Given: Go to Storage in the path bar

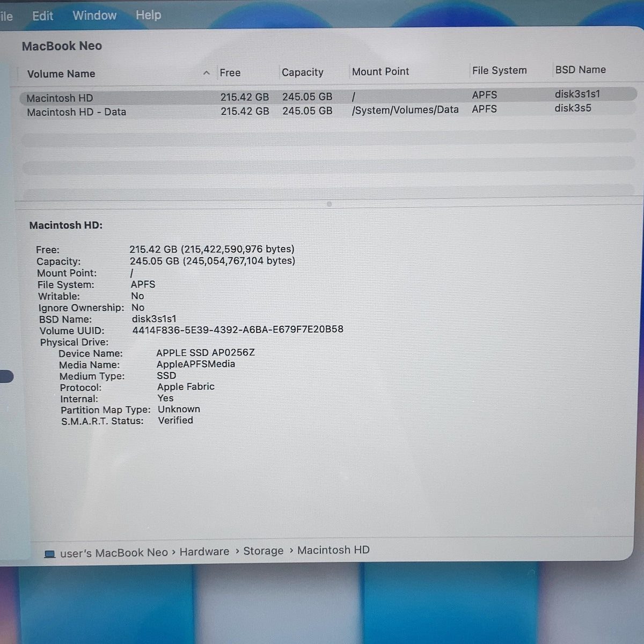Looking at the screenshot, I should 264,551.
